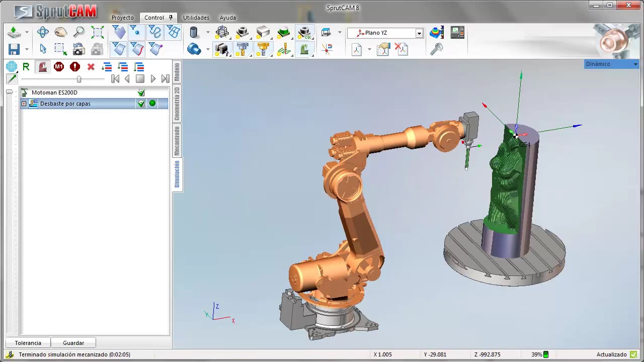Image resolution: width=644 pixels, height=362 pixels.
Task: Click the simulation speed slider handle
Action: (79, 79)
